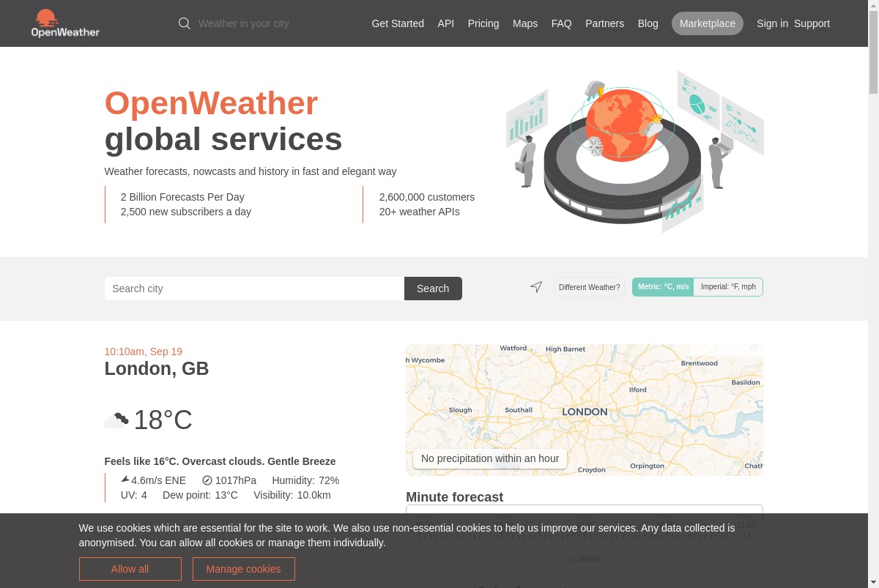Viewport: 879px width, 588px height.
Task: Click the OpenWeather logo
Action: [x=65, y=23]
